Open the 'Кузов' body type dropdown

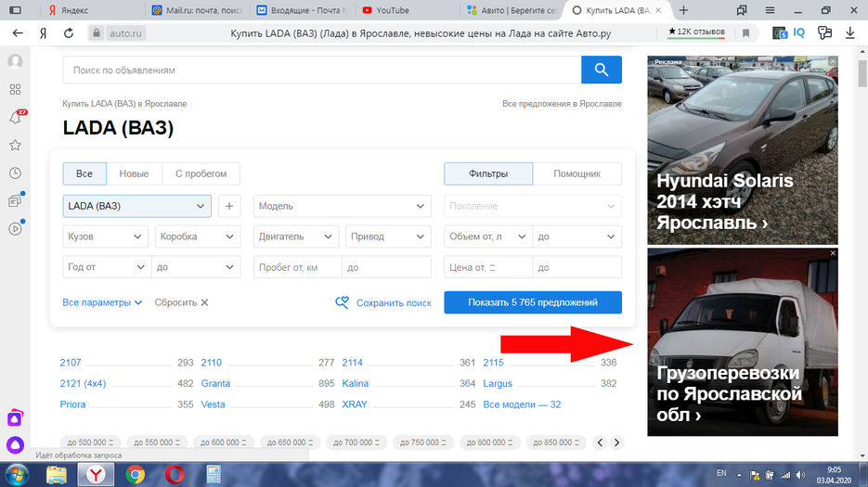(x=106, y=237)
